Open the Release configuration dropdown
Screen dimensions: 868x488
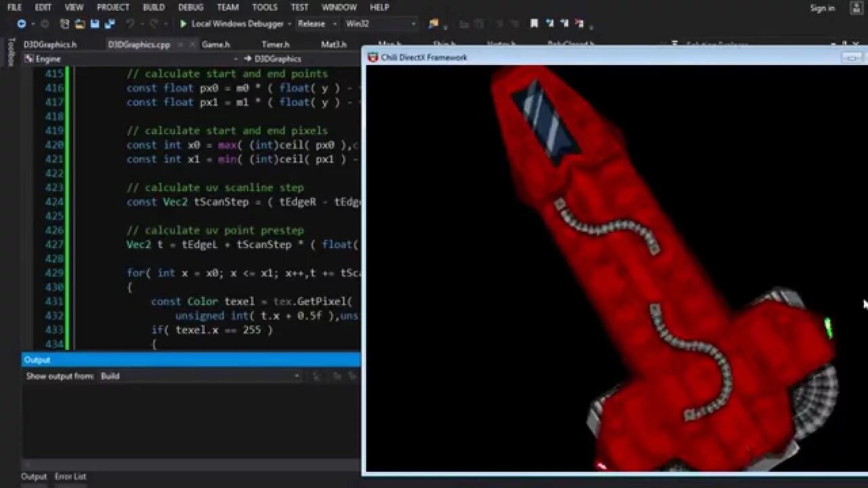pyautogui.click(x=317, y=24)
